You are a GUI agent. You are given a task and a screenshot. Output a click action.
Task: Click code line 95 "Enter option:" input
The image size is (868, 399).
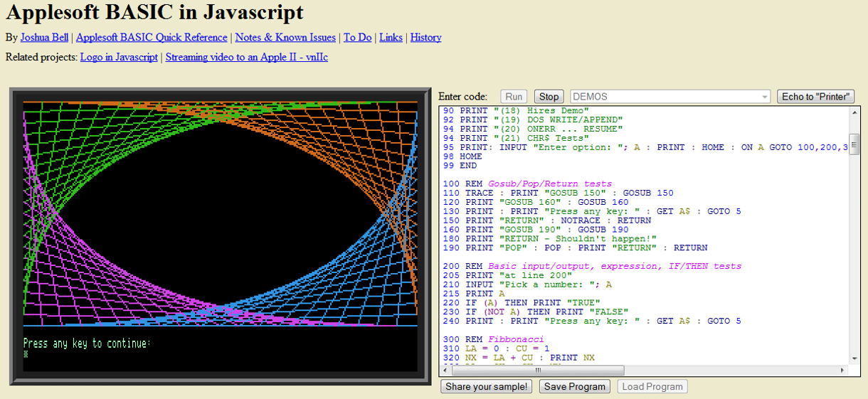tap(645, 147)
